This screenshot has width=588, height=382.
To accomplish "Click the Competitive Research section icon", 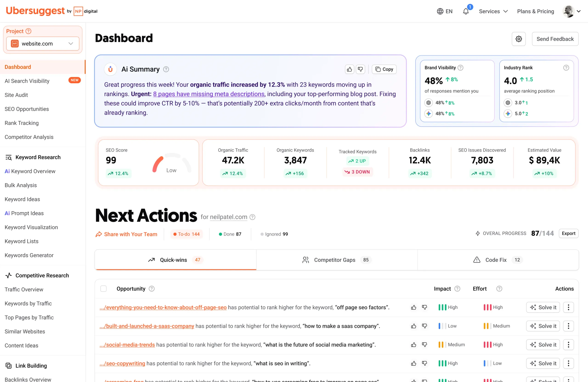I will [9, 275].
